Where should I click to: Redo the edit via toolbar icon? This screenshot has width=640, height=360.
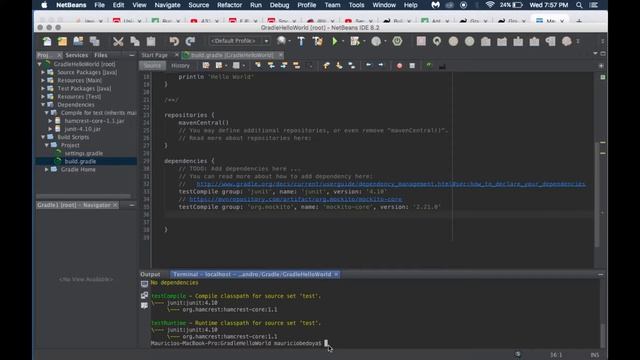[190, 41]
